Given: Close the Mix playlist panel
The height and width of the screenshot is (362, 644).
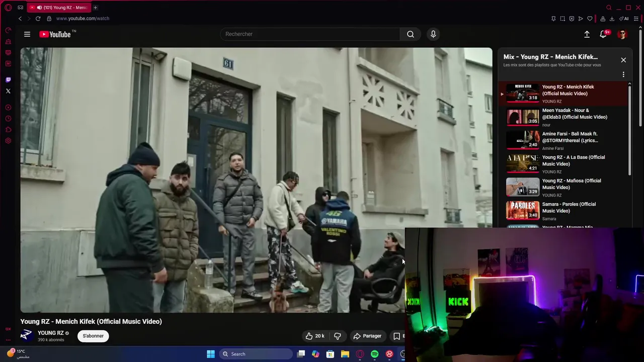Looking at the screenshot, I should point(623,60).
